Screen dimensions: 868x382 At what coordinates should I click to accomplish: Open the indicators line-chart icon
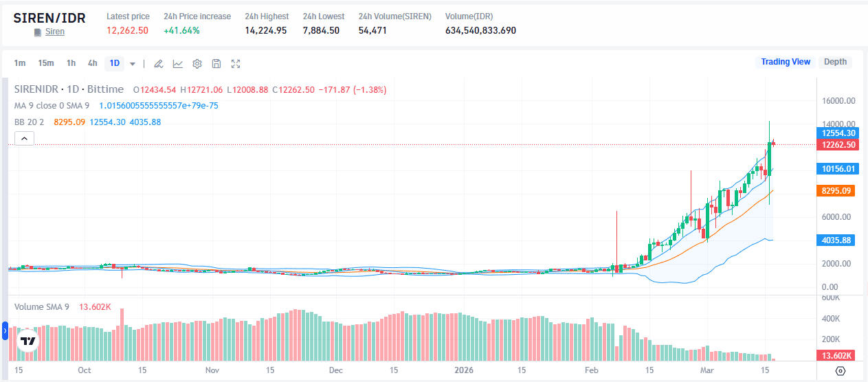pos(177,64)
